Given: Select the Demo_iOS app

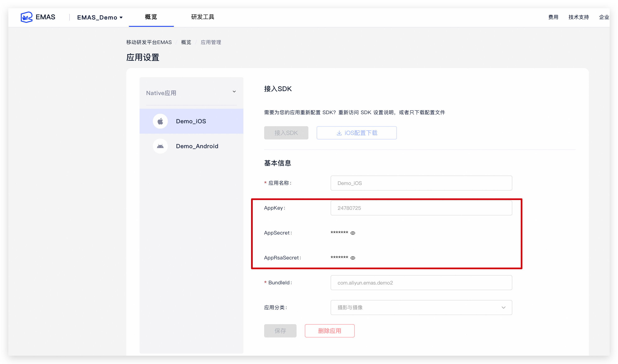Looking at the screenshot, I should tap(191, 121).
